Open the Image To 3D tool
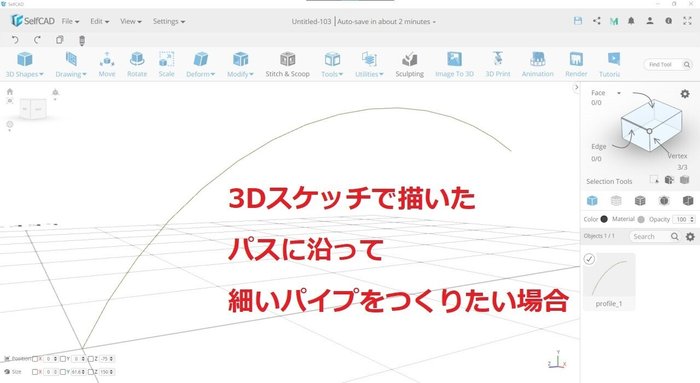 point(454,65)
